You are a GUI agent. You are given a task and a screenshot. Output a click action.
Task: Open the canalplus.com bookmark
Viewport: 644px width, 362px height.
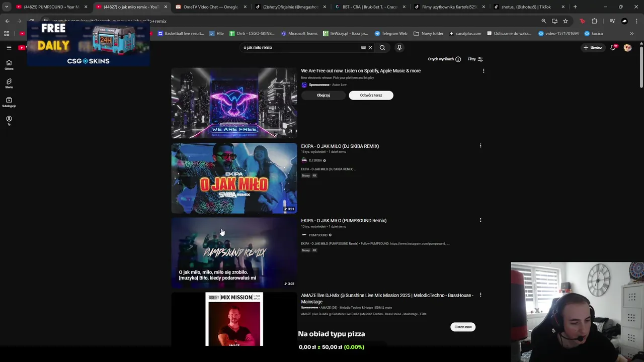click(465, 34)
